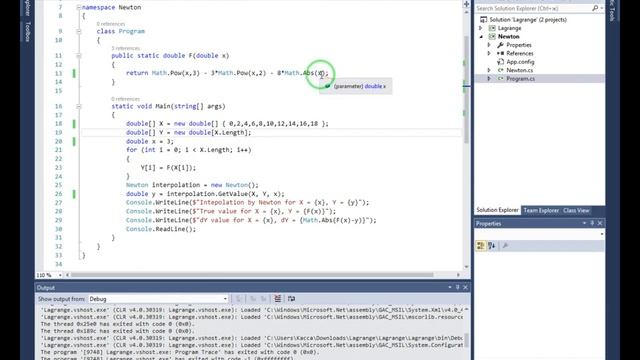The image size is (640, 360).
Task: Select Newton.cs in Solution Explorer
Action: tap(520, 70)
